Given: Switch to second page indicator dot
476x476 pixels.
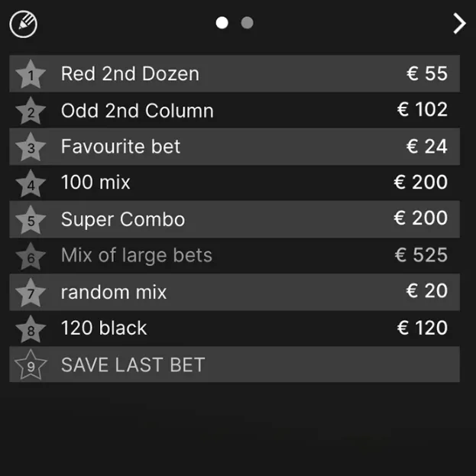Looking at the screenshot, I should pyautogui.click(x=247, y=23).
